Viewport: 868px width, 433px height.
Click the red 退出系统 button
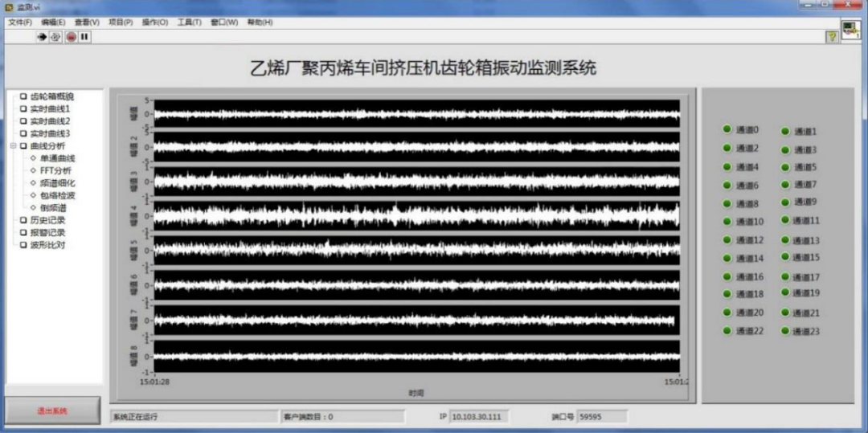click(x=52, y=411)
